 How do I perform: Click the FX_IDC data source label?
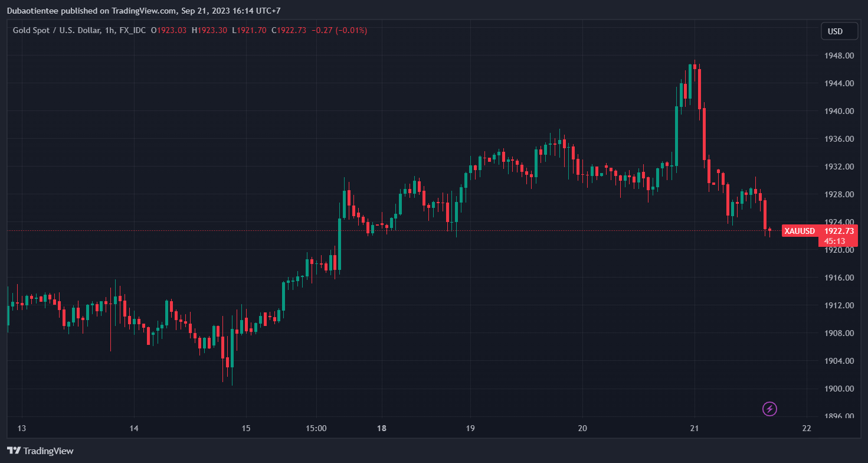[131, 30]
